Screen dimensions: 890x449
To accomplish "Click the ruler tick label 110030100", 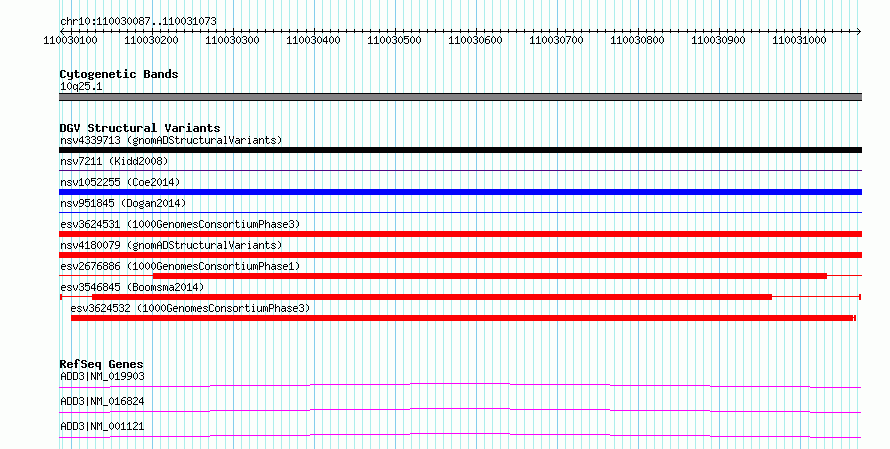I will [x=70, y=40].
